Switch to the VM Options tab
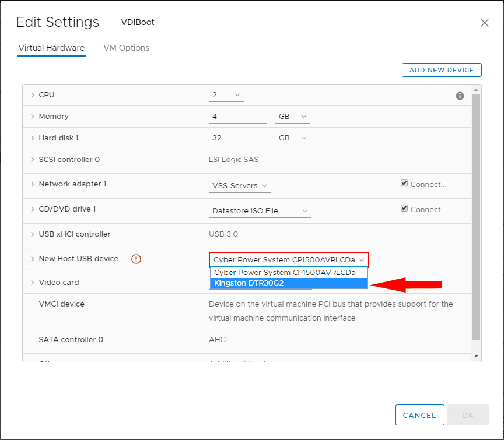This screenshot has width=504, height=440. click(x=126, y=48)
